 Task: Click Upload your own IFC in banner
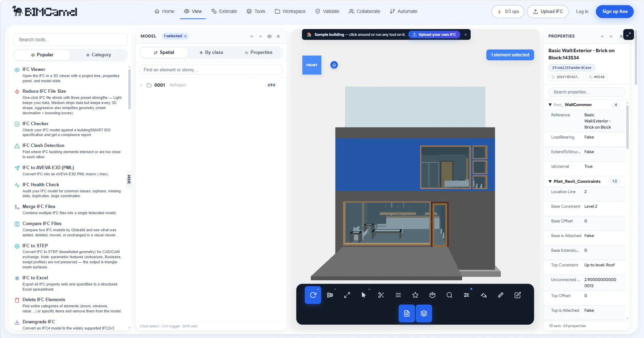(434, 34)
